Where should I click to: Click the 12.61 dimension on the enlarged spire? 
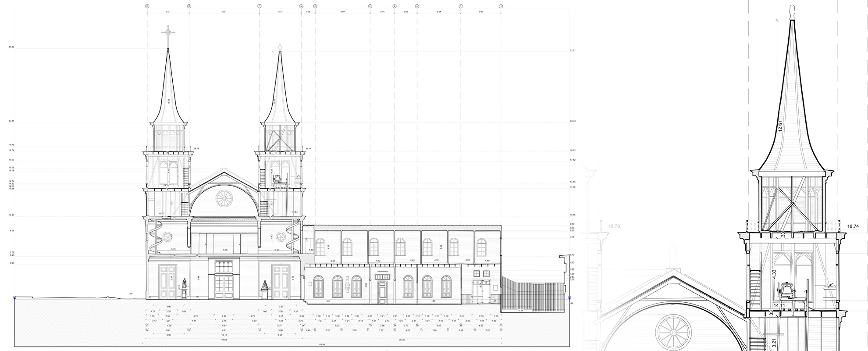click(x=780, y=126)
